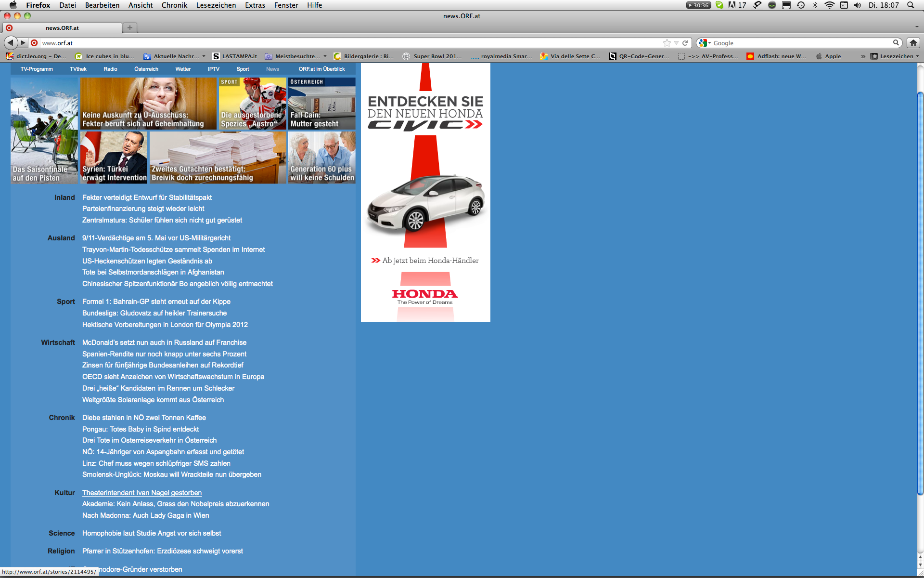
Task: Click the Adobe updater icon showing 17
Action: (737, 5)
